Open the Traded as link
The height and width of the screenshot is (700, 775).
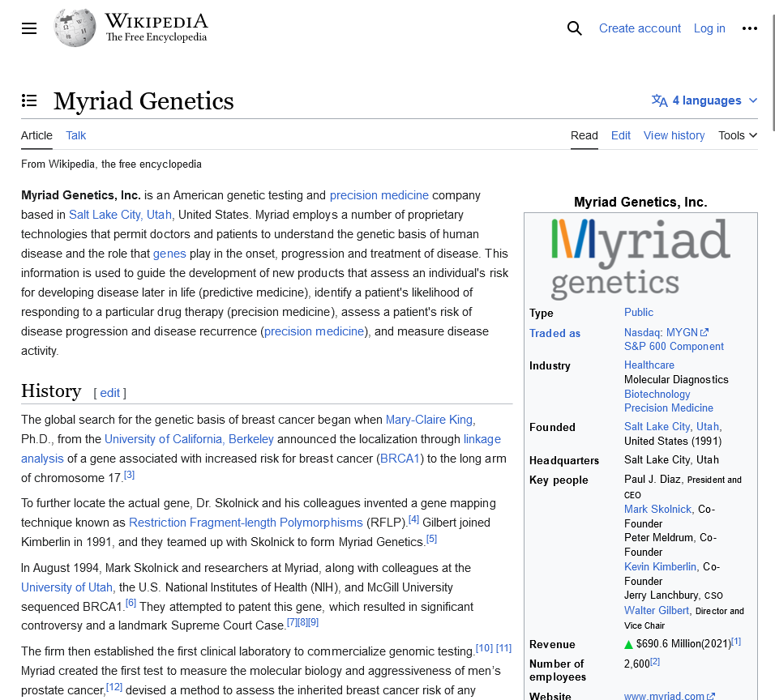coord(554,334)
